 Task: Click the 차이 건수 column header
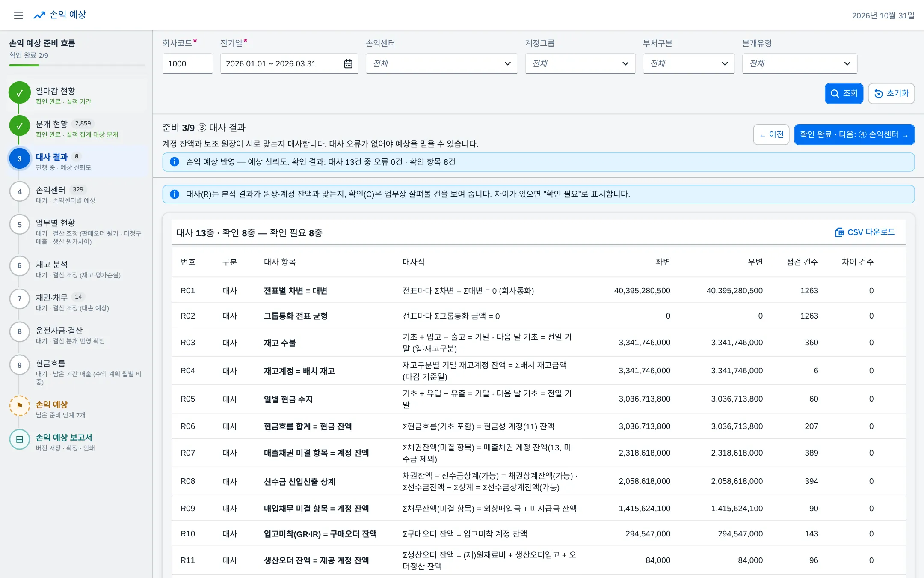pyautogui.click(x=858, y=262)
